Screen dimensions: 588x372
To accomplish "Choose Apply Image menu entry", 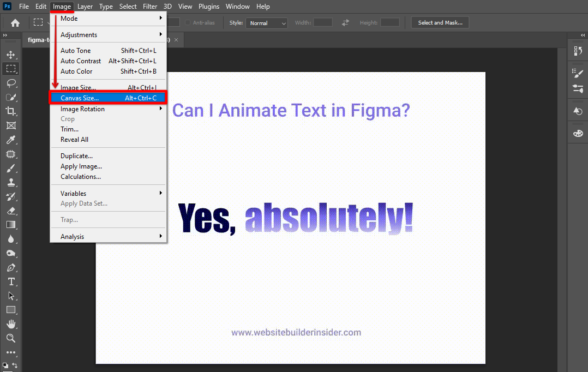I will coord(109,166).
